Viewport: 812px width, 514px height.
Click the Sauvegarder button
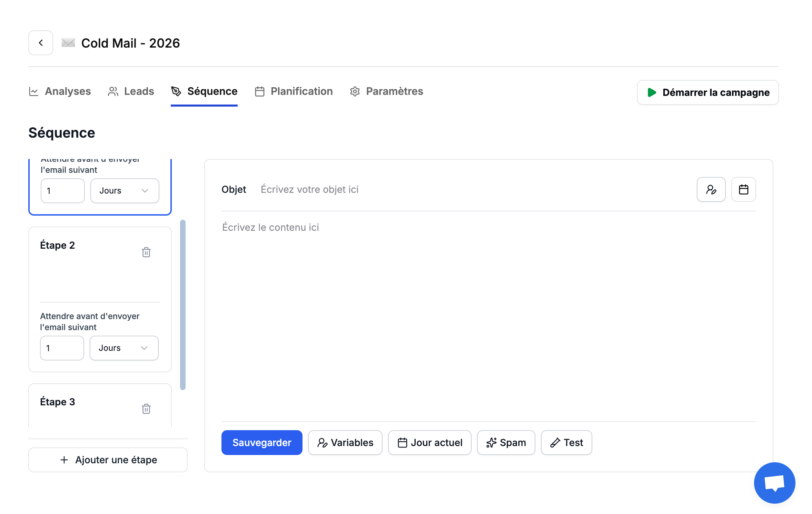[262, 443]
